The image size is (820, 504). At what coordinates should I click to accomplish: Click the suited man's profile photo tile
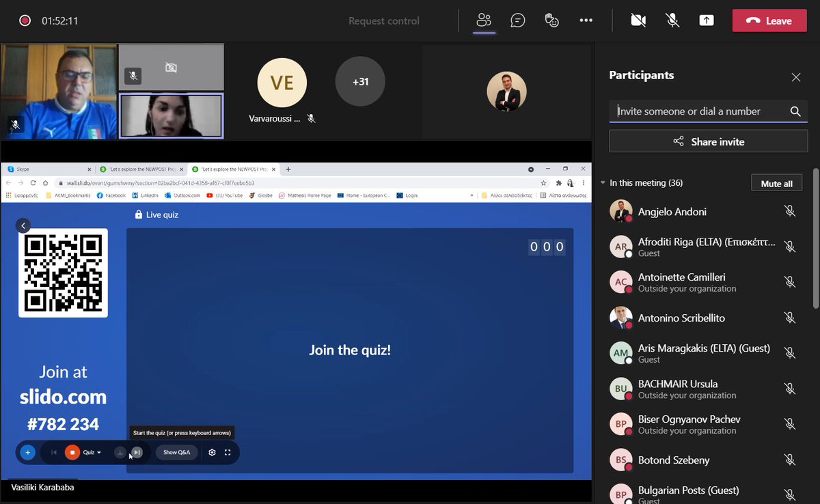[506, 92]
